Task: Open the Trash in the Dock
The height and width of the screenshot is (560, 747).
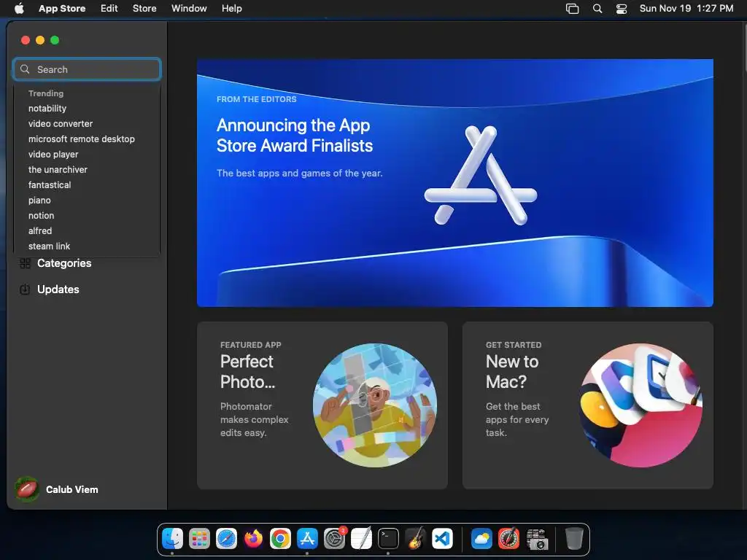Action: click(x=575, y=539)
